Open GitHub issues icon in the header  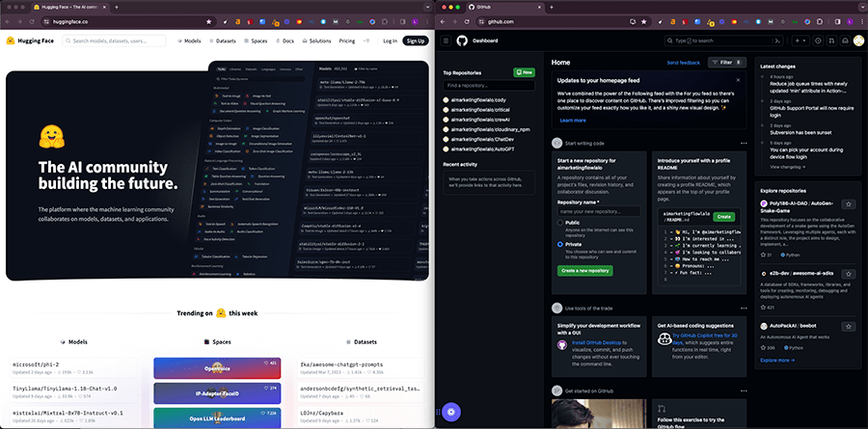pyautogui.click(x=818, y=40)
